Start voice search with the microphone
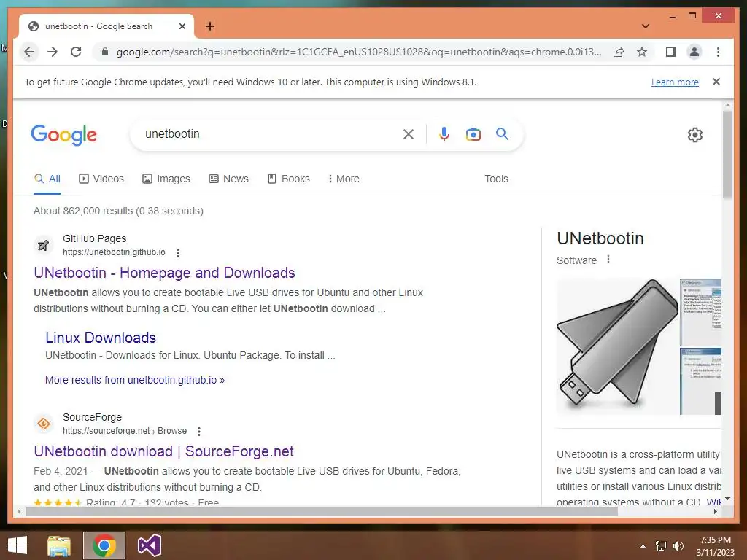The width and height of the screenshot is (747, 560). point(444,134)
